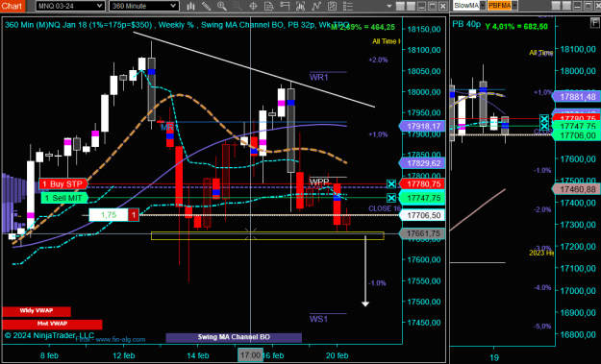Click the 19 date label in right chart
Image resolution: width=601 pixels, height=364 pixels.
pos(494,357)
